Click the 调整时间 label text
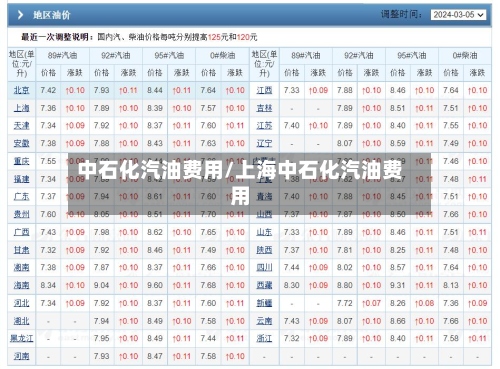The image size is (500, 369). [401, 15]
